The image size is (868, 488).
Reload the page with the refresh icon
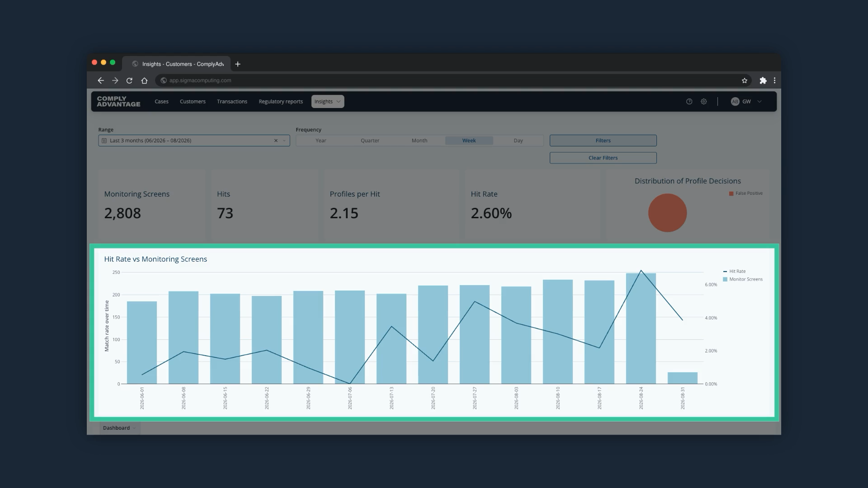coord(129,80)
